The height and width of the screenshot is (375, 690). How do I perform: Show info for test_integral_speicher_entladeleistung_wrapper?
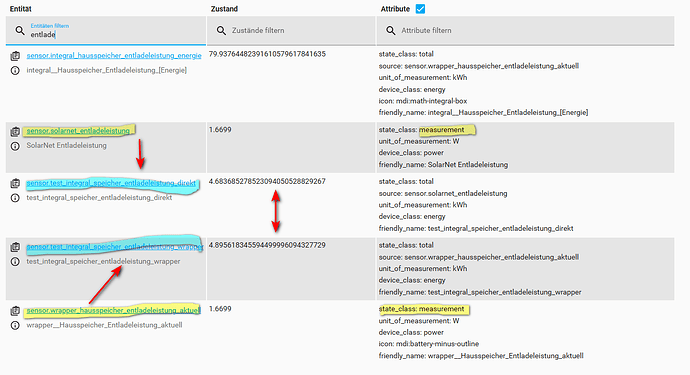click(15, 261)
